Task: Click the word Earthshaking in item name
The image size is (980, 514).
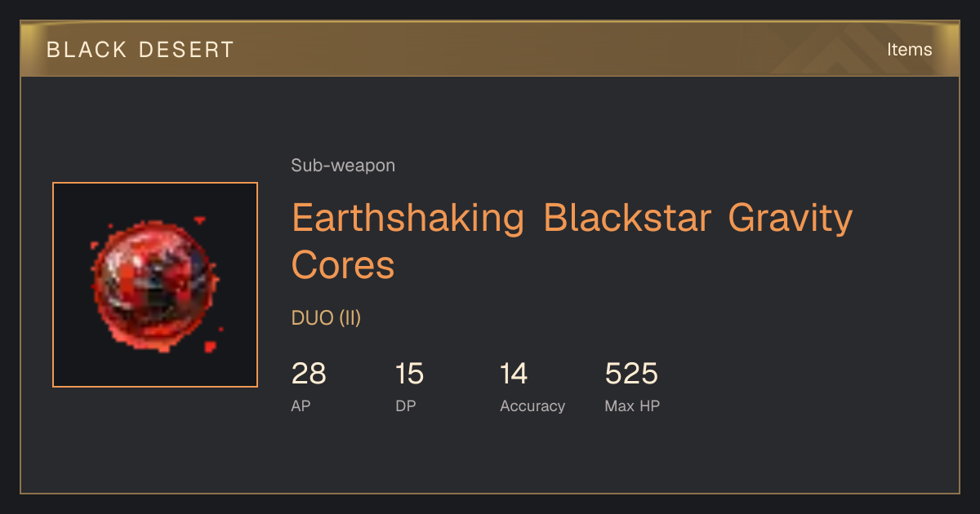Action: (x=408, y=219)
